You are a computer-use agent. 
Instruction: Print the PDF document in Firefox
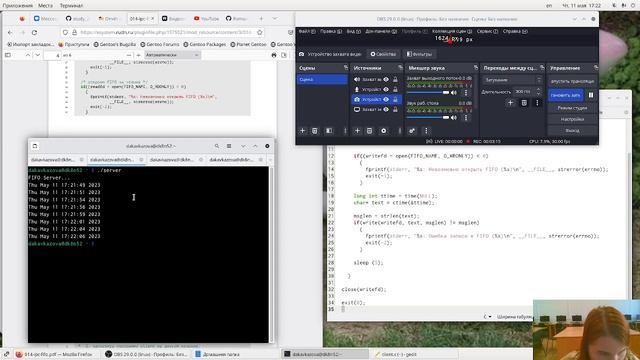point(274,55)
